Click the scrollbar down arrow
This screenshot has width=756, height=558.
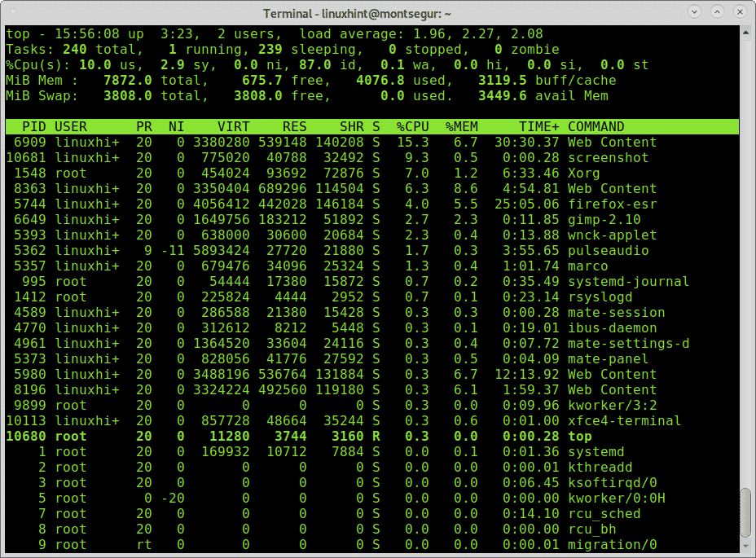[x=746, y=547]
